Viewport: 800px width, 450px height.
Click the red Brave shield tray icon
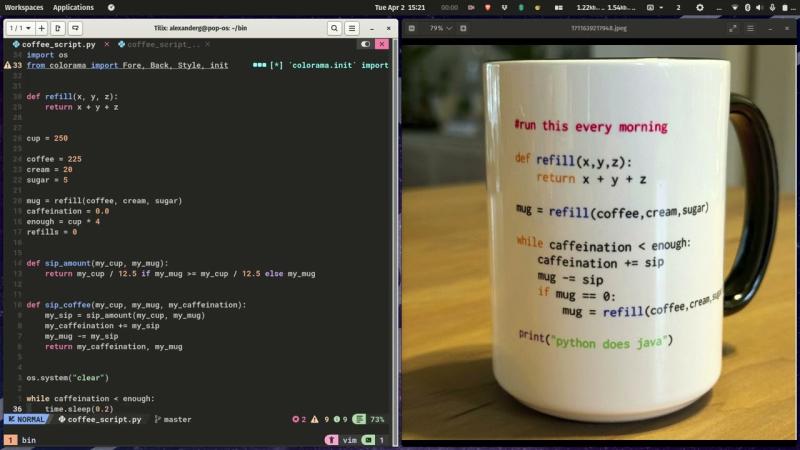coord(488,8)
